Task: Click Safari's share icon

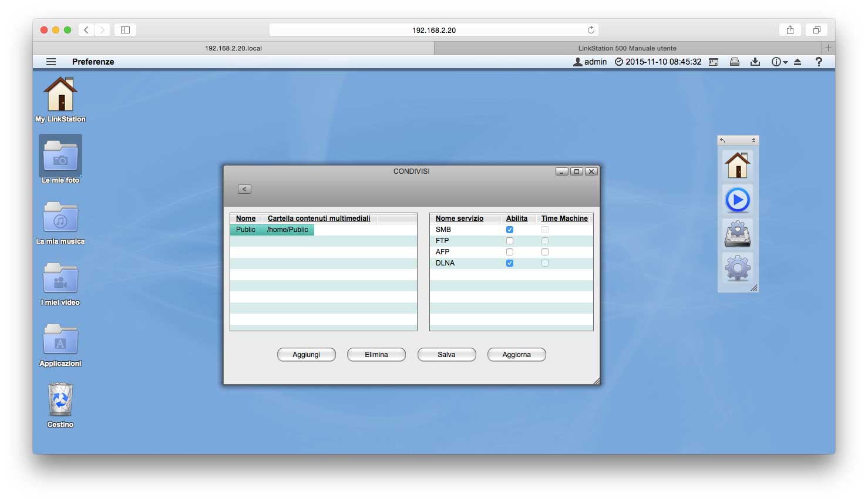Action: pos(790,30)
